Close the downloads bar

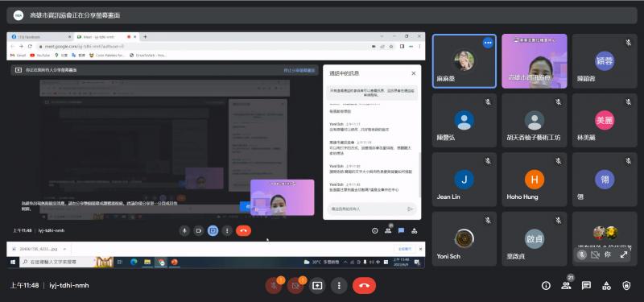click(419, 249)
